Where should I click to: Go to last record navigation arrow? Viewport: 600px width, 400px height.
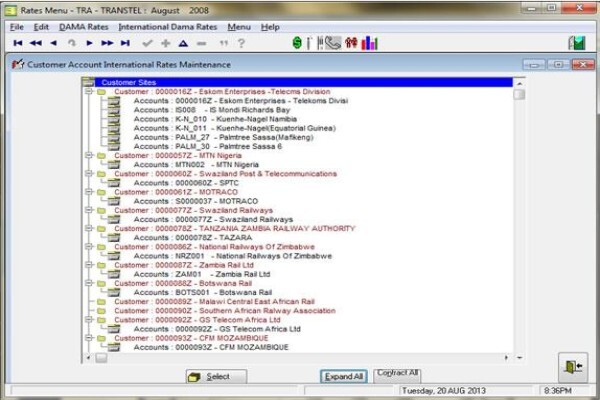[x=125, y=43]
